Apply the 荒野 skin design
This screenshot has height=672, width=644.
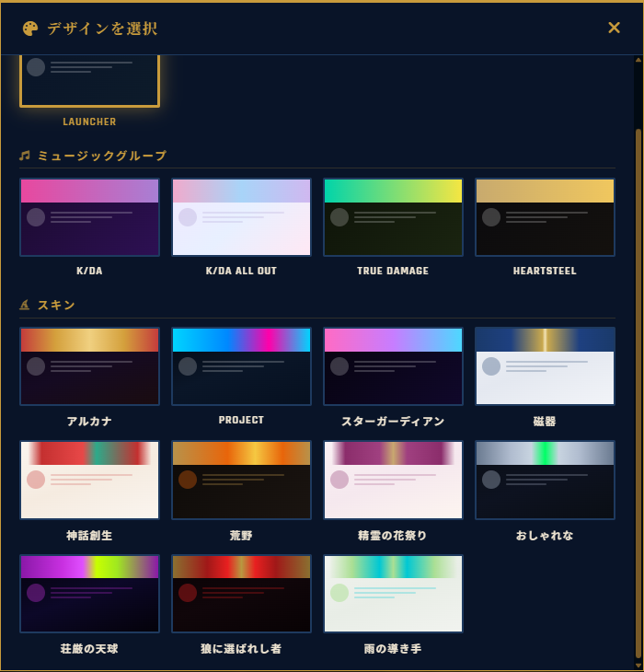click(x=241, y=480)
